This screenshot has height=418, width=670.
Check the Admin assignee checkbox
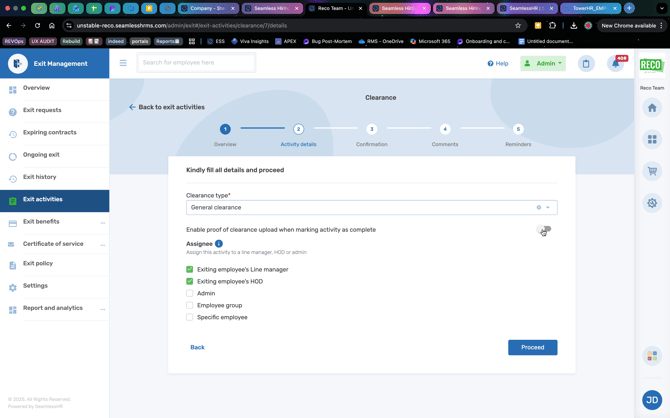(190, 293)
